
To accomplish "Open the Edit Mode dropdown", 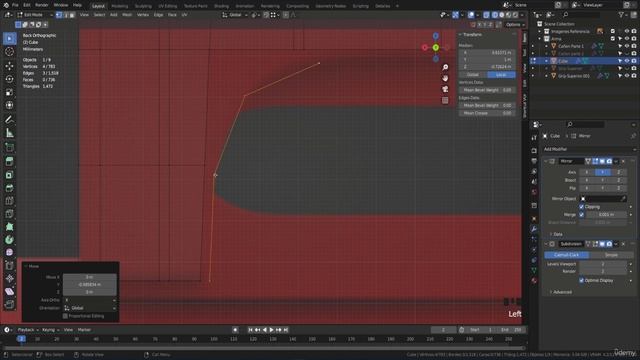I will tap(35, 15).
